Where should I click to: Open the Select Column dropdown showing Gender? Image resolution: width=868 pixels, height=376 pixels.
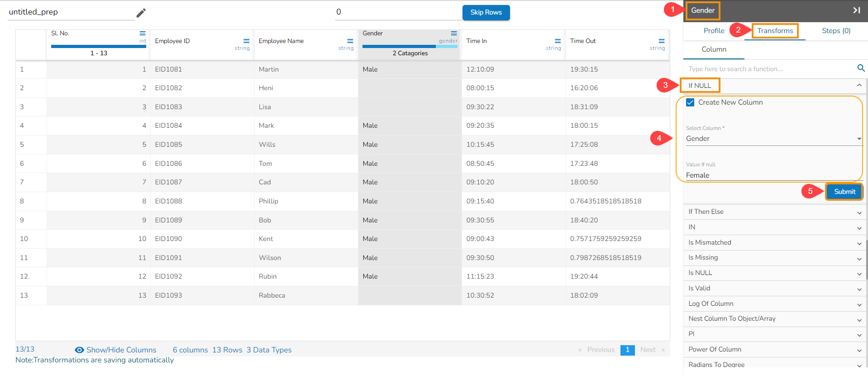pos(773,139)
